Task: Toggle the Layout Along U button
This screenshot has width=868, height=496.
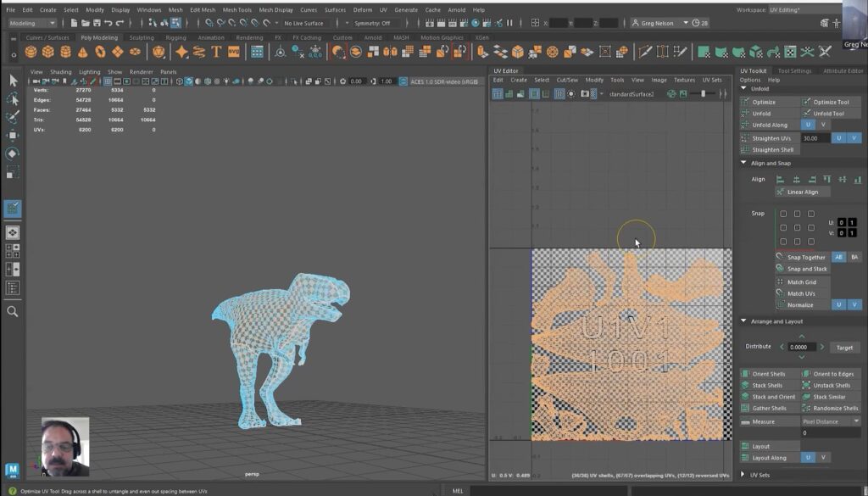Action: (x=808, y=458)
